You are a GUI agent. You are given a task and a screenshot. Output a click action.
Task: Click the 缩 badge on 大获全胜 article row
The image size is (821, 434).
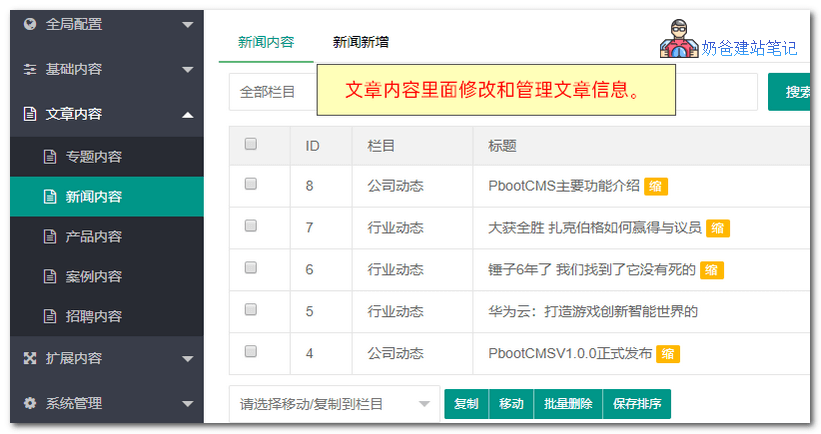[x=718, y=228]
